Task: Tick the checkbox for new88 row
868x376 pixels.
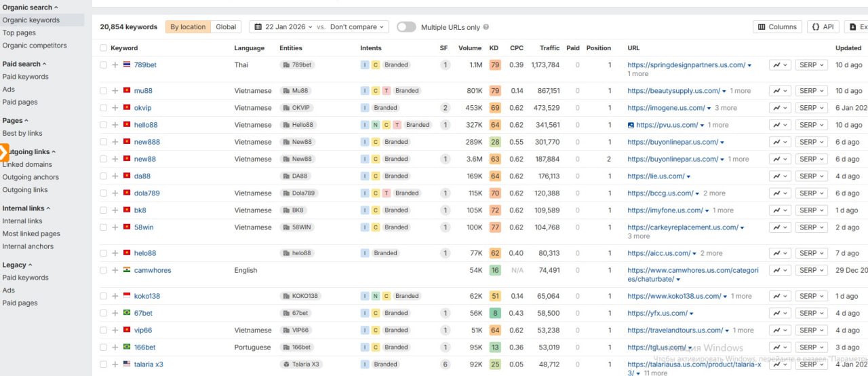Action: click(103, 159)
